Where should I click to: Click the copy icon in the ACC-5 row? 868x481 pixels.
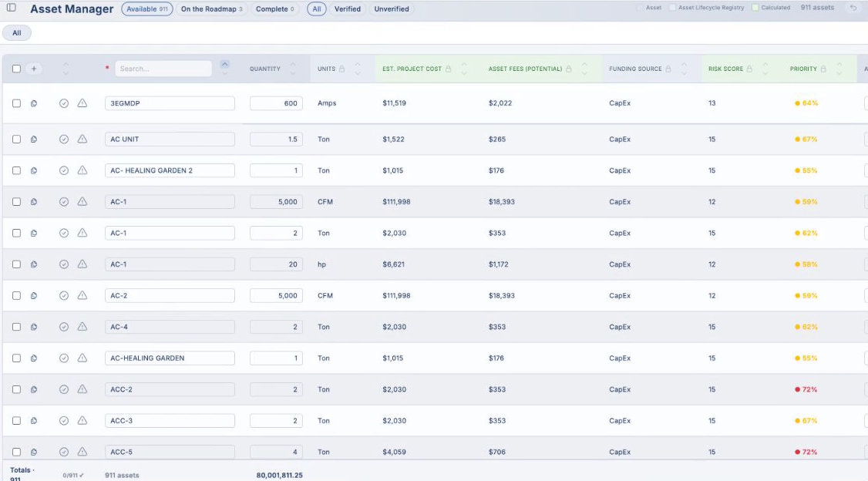tap(34, 452)
